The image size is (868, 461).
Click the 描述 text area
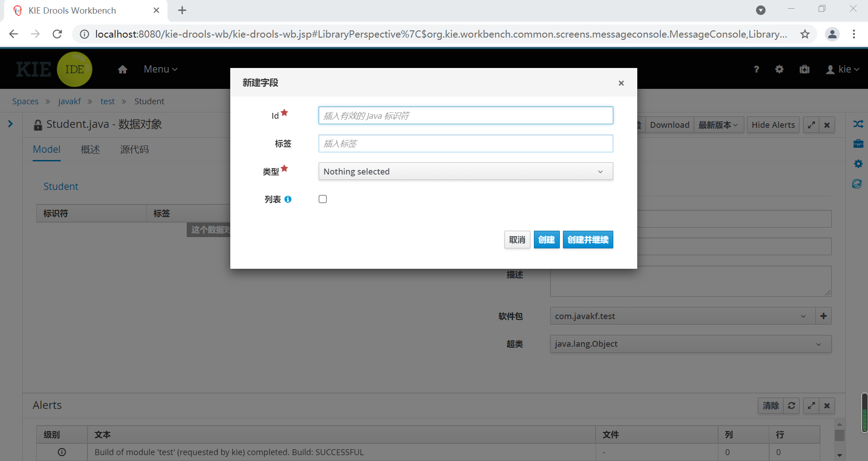pyautogui.click(x=691, y=281)
